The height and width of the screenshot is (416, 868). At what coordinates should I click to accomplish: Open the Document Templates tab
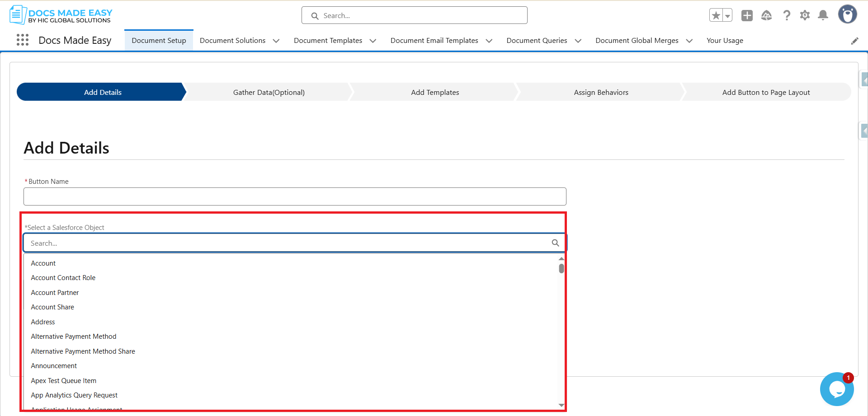tap(328, 40)
